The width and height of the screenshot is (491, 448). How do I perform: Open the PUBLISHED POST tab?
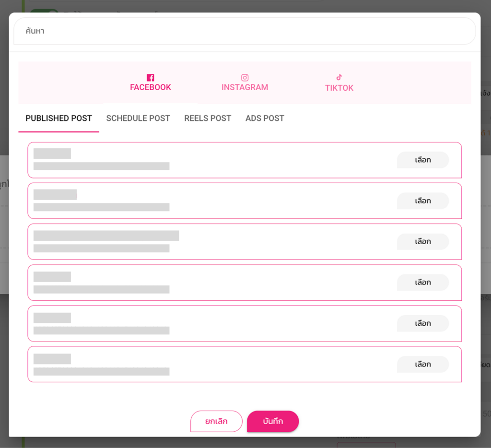tap(58, 118)
